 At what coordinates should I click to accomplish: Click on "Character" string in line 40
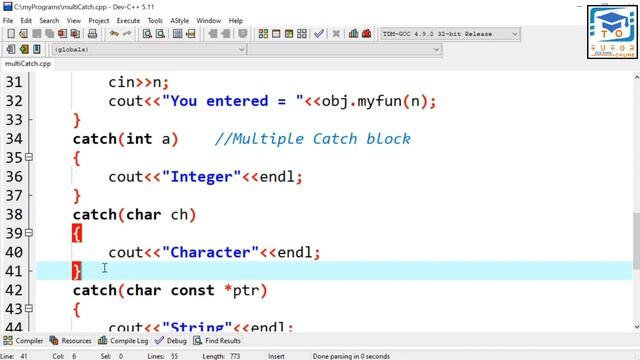pos(210,252)
